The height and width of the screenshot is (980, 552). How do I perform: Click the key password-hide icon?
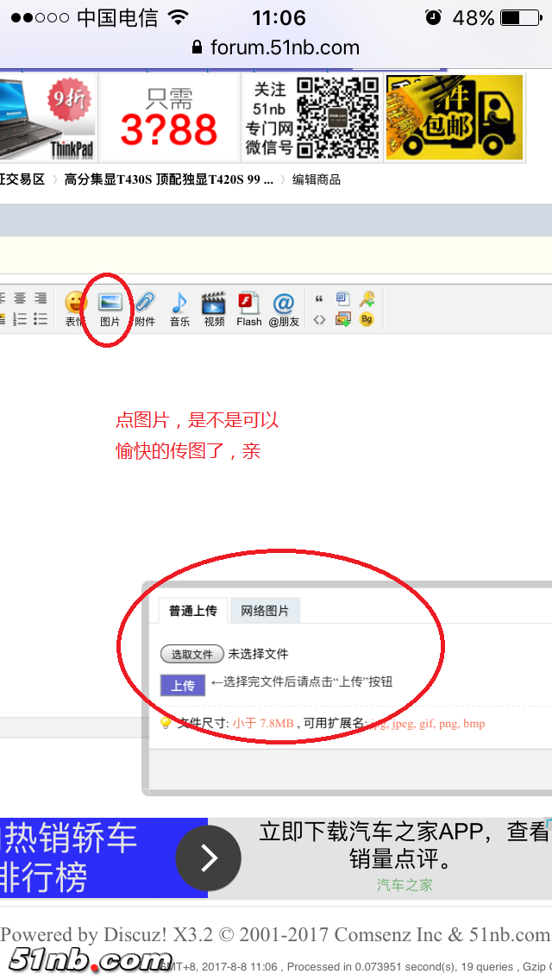pyautogui.click(x=367, y=299)
